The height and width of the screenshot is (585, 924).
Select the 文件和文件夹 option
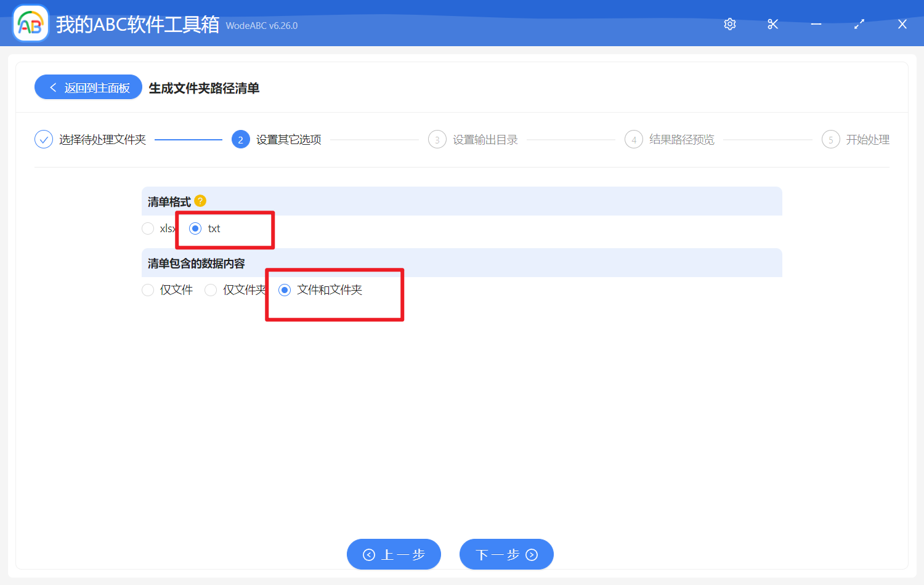click(x=284, y=289)
